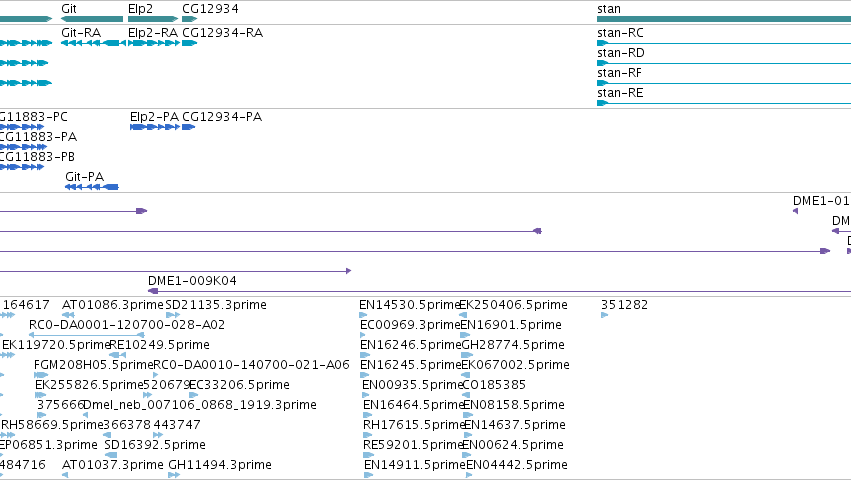The width and height of the screenshot is (851, 480).
Task: Click the AT01086.3prime EST label
Action: [x=113, y=305]
